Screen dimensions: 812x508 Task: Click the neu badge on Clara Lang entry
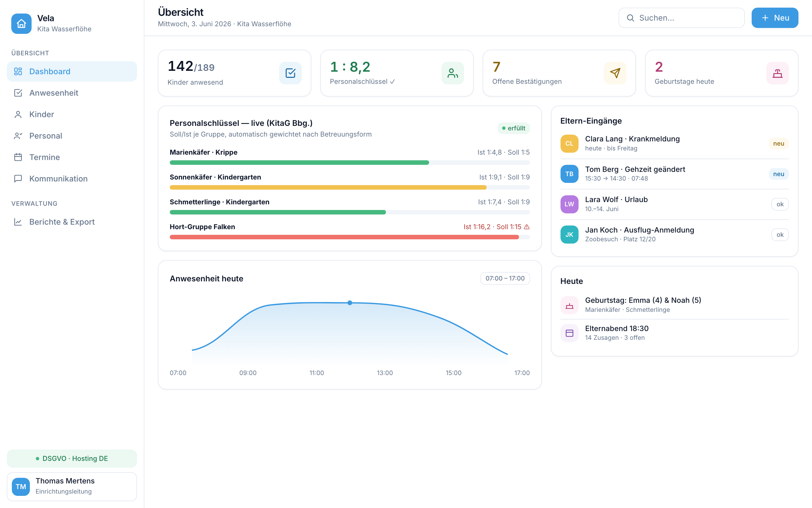[778, 143]
